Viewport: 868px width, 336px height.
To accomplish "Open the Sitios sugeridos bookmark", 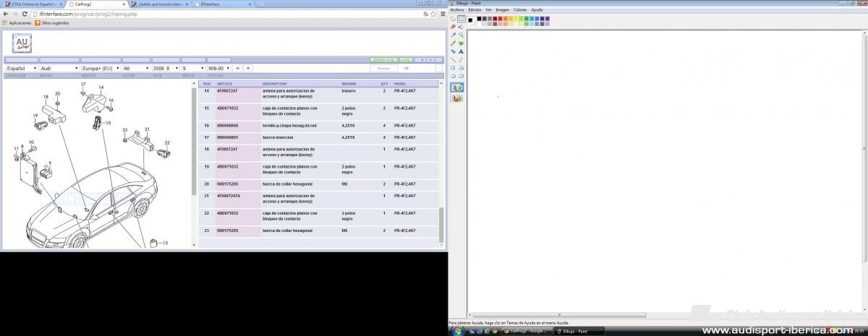I will 51,23.
